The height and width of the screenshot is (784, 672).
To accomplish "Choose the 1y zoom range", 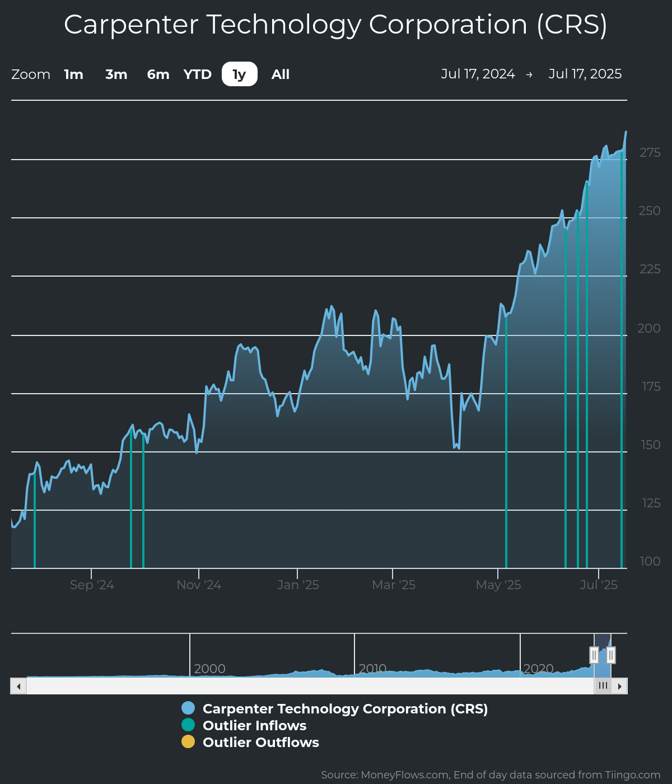I will [x=240, y=74].
